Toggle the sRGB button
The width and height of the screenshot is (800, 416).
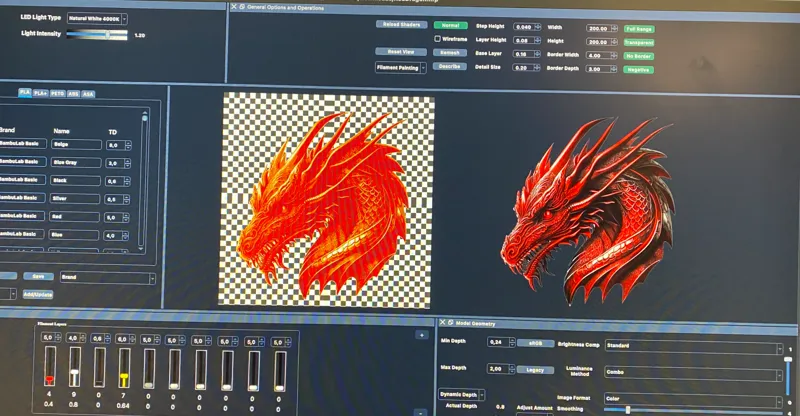[536, 344]
